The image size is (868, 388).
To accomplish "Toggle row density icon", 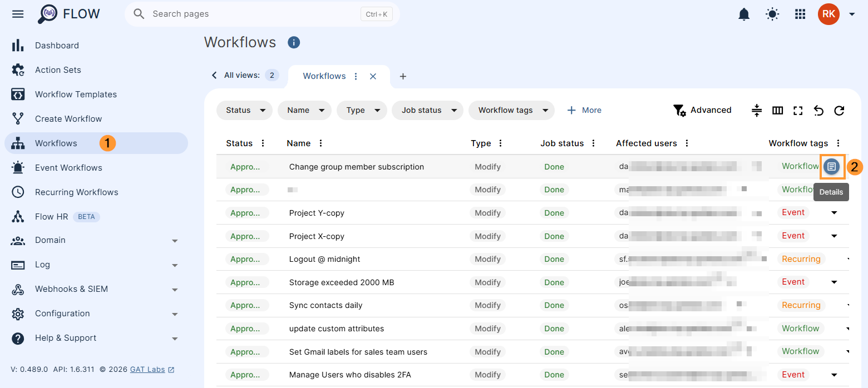I will pos(757,110).
